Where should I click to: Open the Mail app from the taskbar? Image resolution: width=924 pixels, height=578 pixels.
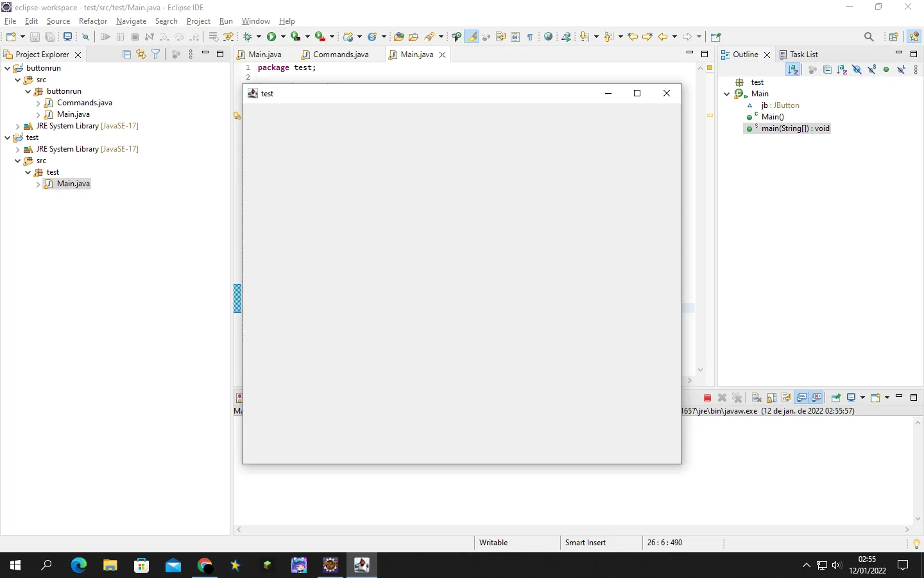click(173, 565)
